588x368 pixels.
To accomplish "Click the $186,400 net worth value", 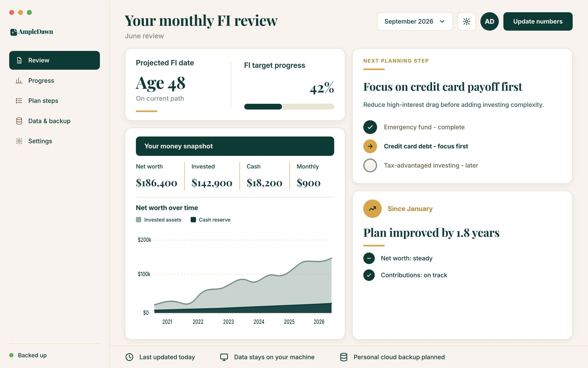I will [x=156, y=183].
